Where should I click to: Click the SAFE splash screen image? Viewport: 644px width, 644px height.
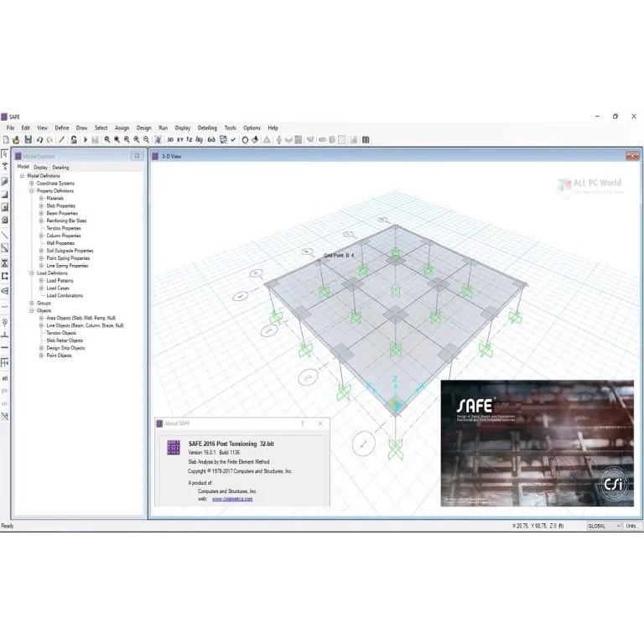538,443
